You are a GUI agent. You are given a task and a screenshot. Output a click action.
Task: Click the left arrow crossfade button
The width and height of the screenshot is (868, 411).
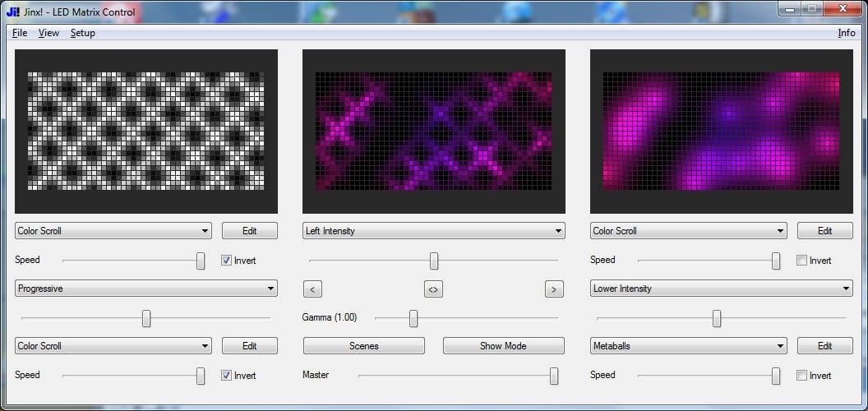coord(312,289)
